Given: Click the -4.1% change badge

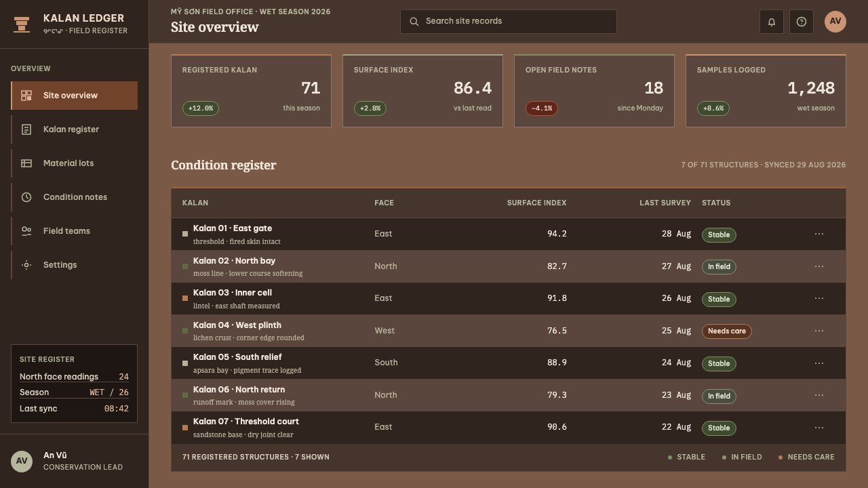Looking at the screenshot, I should 542,108.
